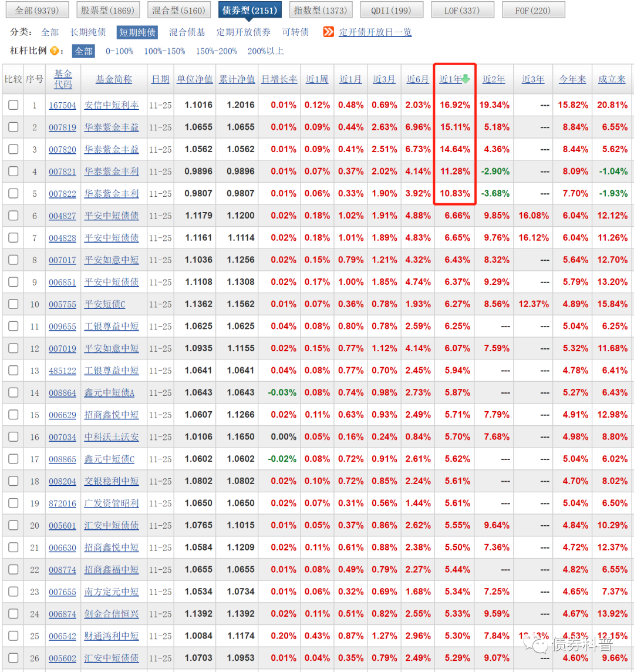Select the 债券型(2151) tab
634x672 pixels.
(249, 10)
